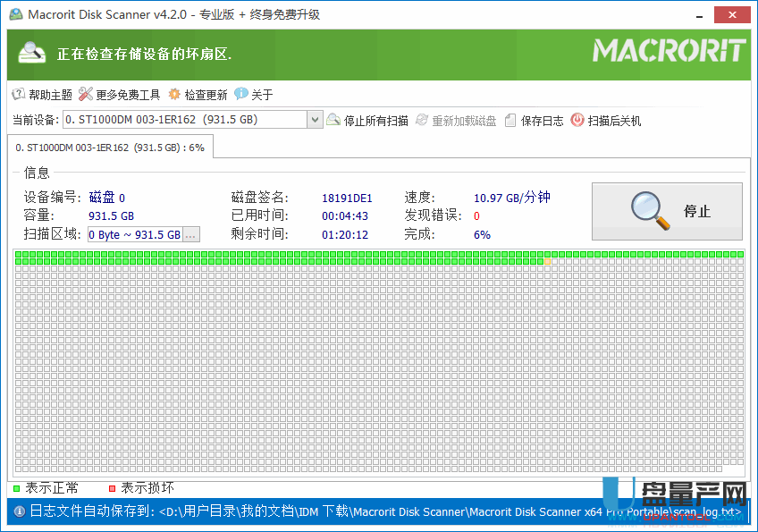Image resolution: width=758 pixels, height=532 pixels.
Task: Click the Macrorit app icon in title bar
Action: (16, 15)
